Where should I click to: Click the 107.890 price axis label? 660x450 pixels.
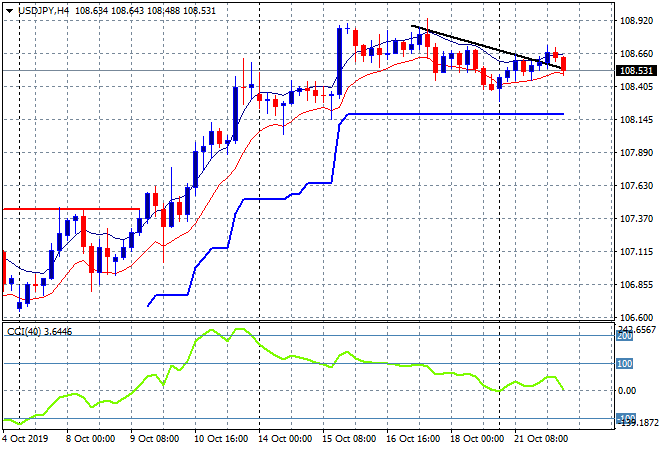point(636,153)
